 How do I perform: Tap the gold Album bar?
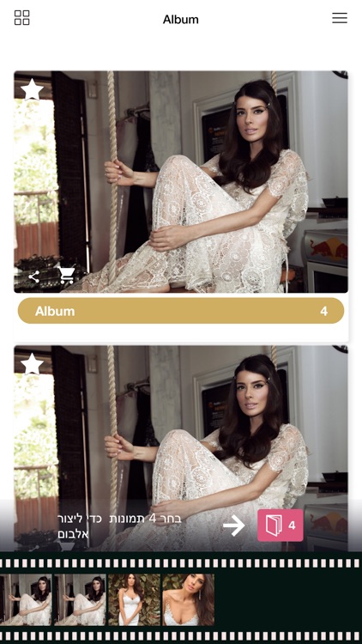(181, 311)
